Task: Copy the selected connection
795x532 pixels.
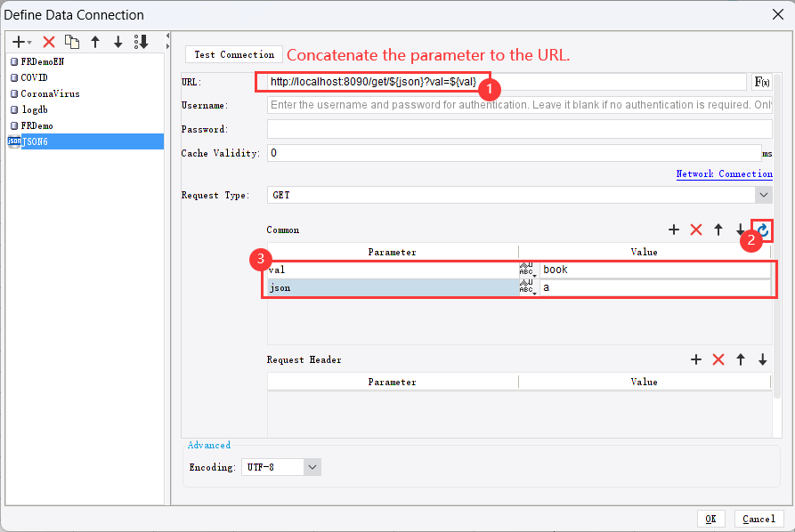Action: tap(72, 41)
